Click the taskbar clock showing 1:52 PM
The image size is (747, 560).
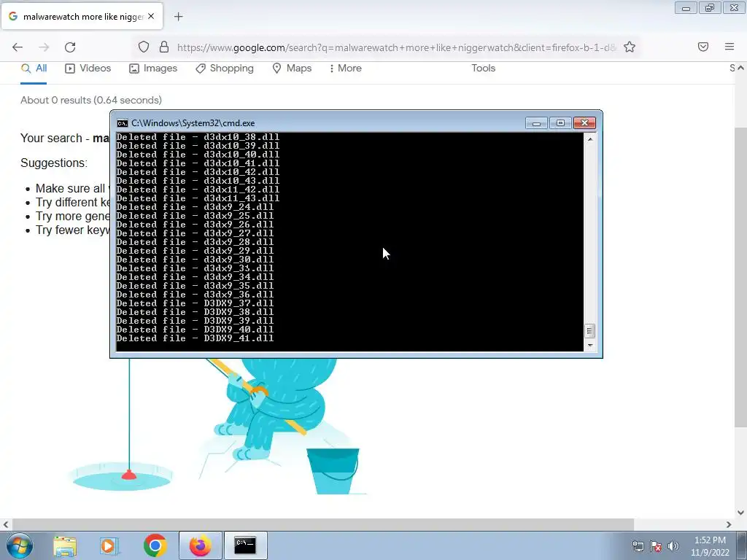(710, 546)
